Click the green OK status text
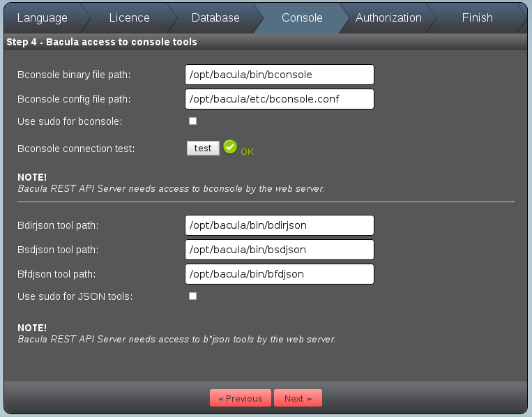Screen dimensions: 532x417 tap(248, 151)
